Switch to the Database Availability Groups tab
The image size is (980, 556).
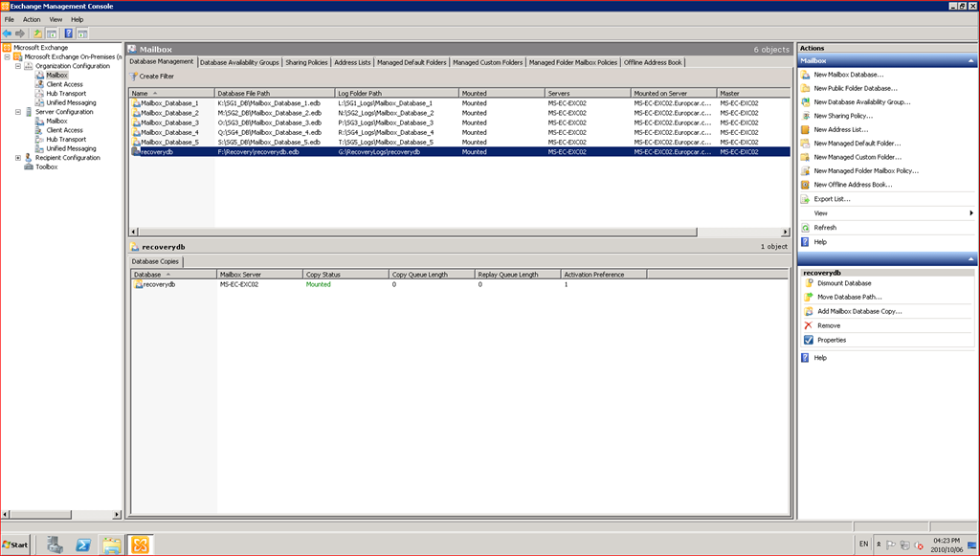click(x=239, y=62)
